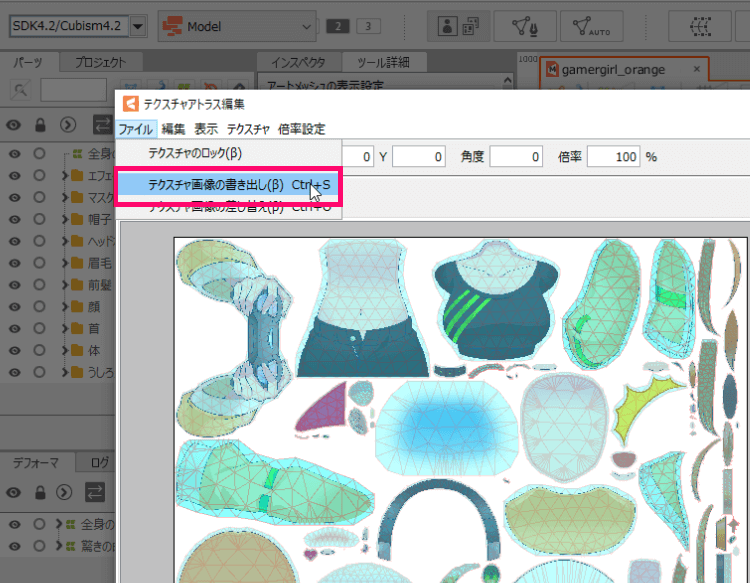Click the Y coordinate input field

[x=419, y=156]
